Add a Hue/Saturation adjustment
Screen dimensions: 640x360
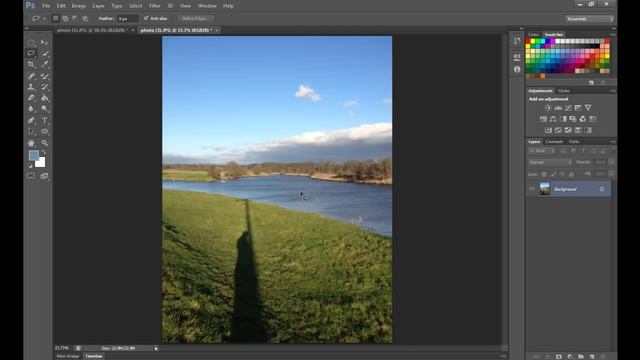543,119
